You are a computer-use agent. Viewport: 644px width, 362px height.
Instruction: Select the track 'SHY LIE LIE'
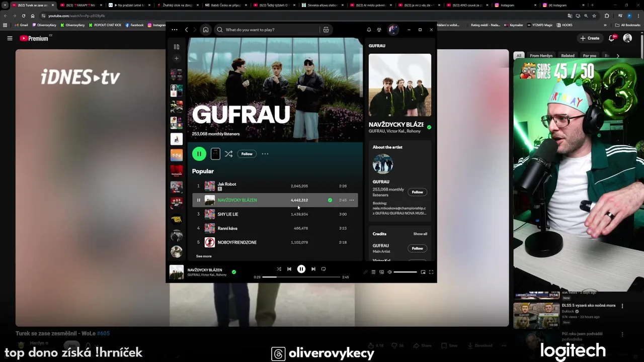(275, 214)
